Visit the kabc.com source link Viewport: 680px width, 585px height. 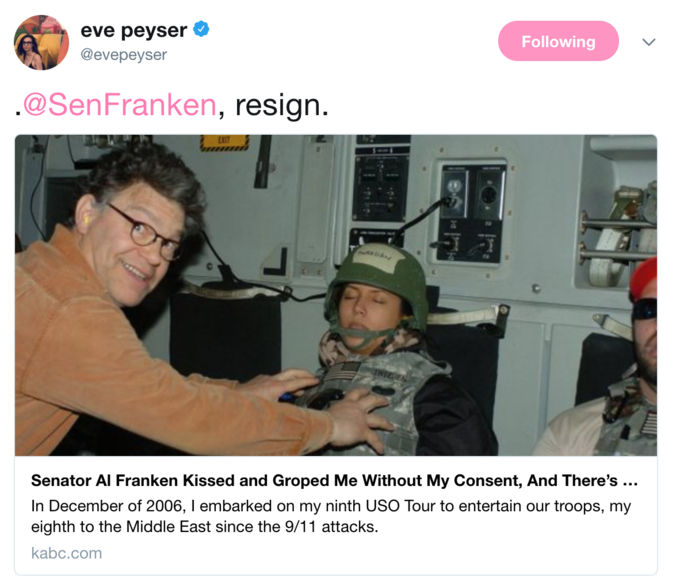pos(66,553)
